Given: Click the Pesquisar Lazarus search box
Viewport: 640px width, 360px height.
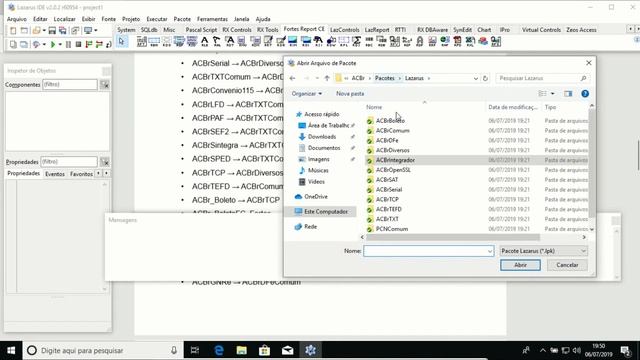Looking at the screenshot, I should coord(542,78).
